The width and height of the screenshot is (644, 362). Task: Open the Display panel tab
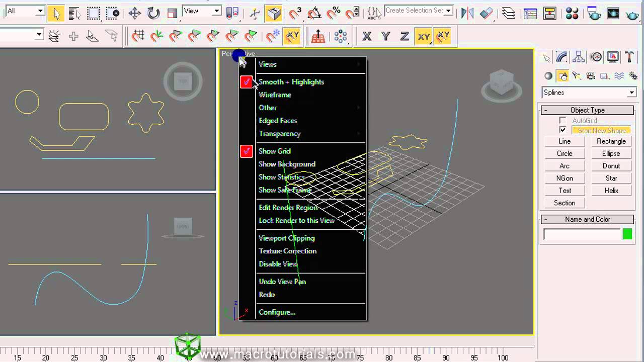(612, 57)
